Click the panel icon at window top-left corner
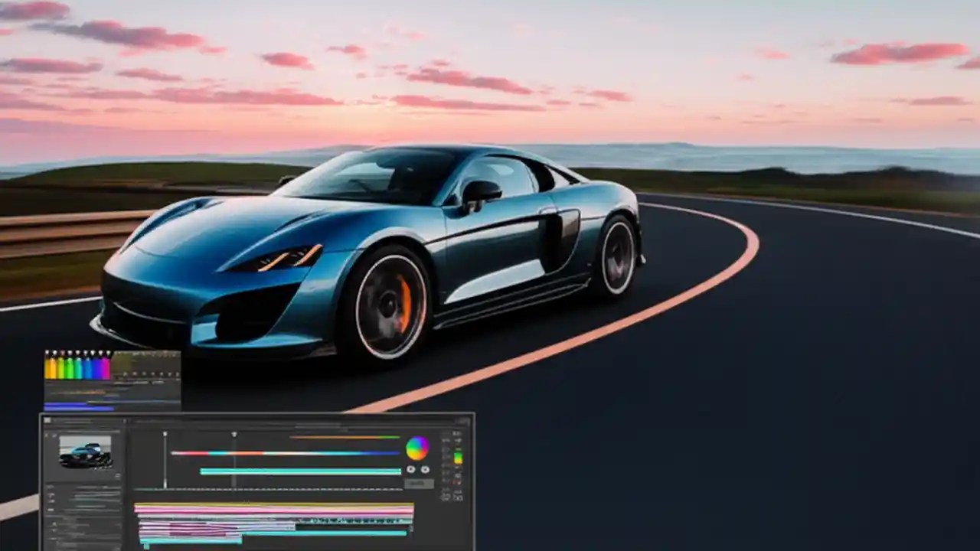The width and height of the screenshot is (980, 551). [x=47, y=419]
